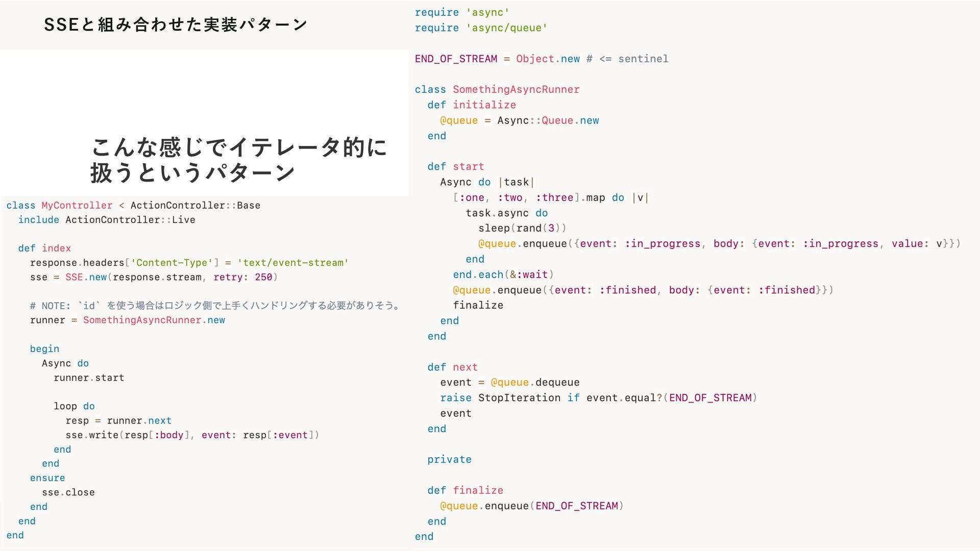
Task: Click the '@queue.enqueue(END_OF_STREAM)' line
Action: click(532, 506)
